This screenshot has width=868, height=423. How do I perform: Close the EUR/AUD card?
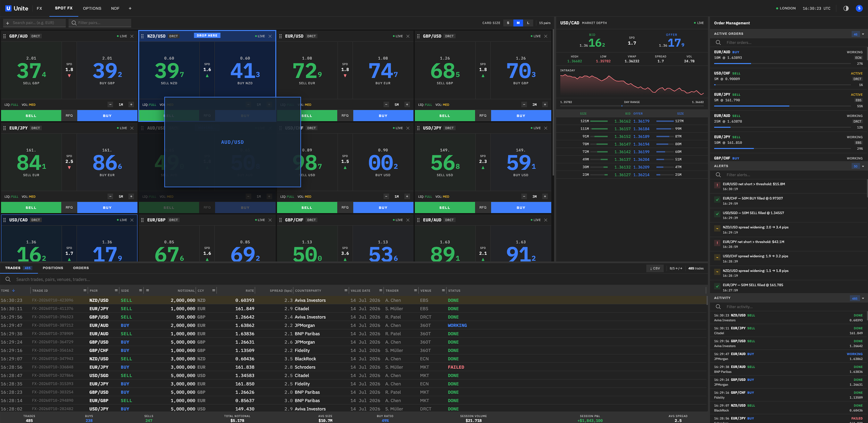546,220
